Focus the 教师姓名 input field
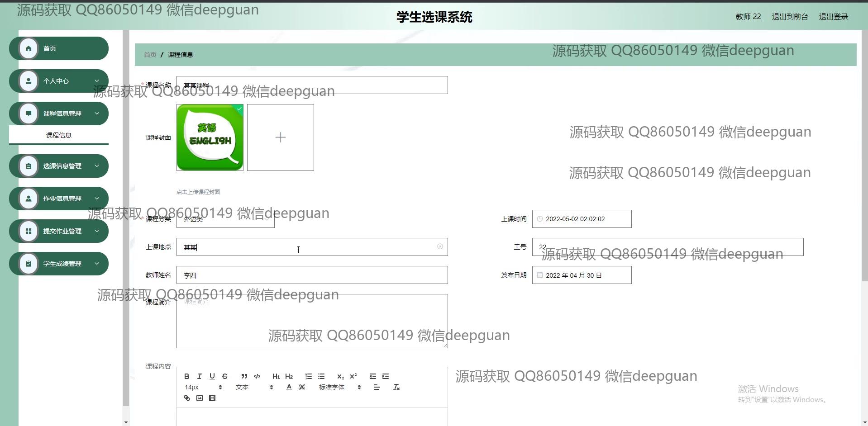 pyautogui.click(x=312, y=275)
